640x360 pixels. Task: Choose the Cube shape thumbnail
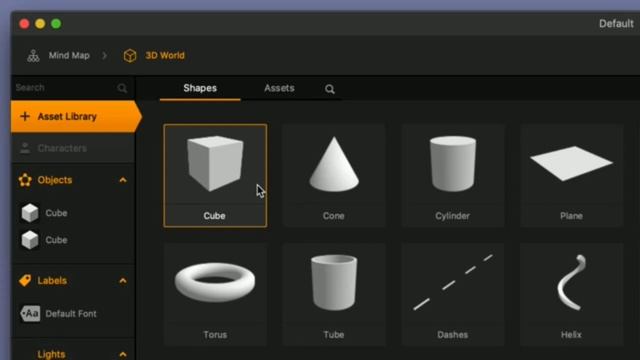coord(215,176)
